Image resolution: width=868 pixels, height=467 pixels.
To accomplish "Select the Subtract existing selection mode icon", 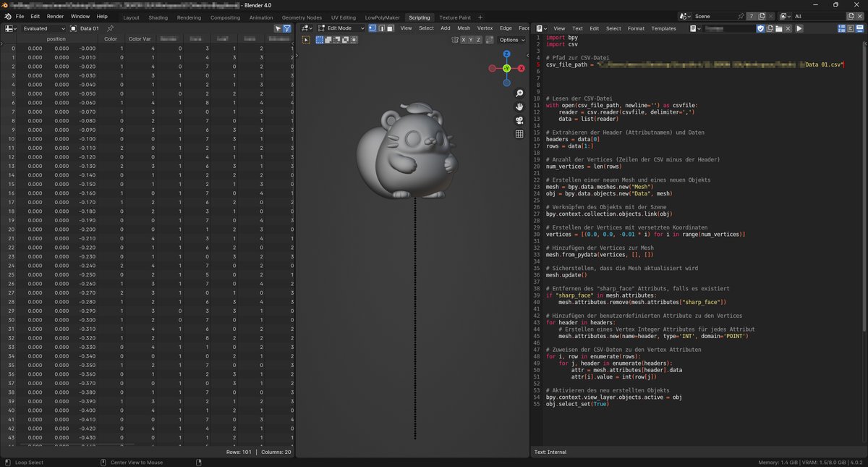I will tap(336, 40).
